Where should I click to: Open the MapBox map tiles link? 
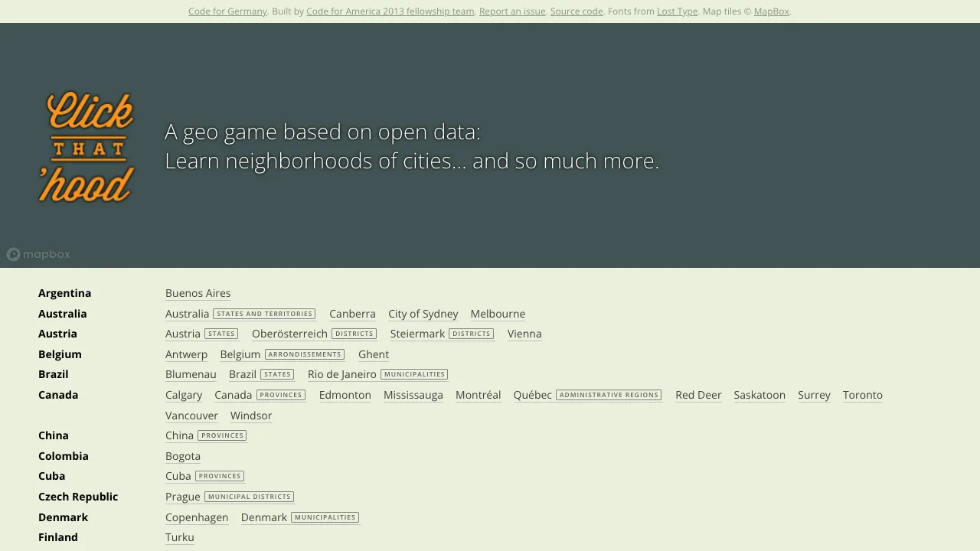(x=771, y=11)
